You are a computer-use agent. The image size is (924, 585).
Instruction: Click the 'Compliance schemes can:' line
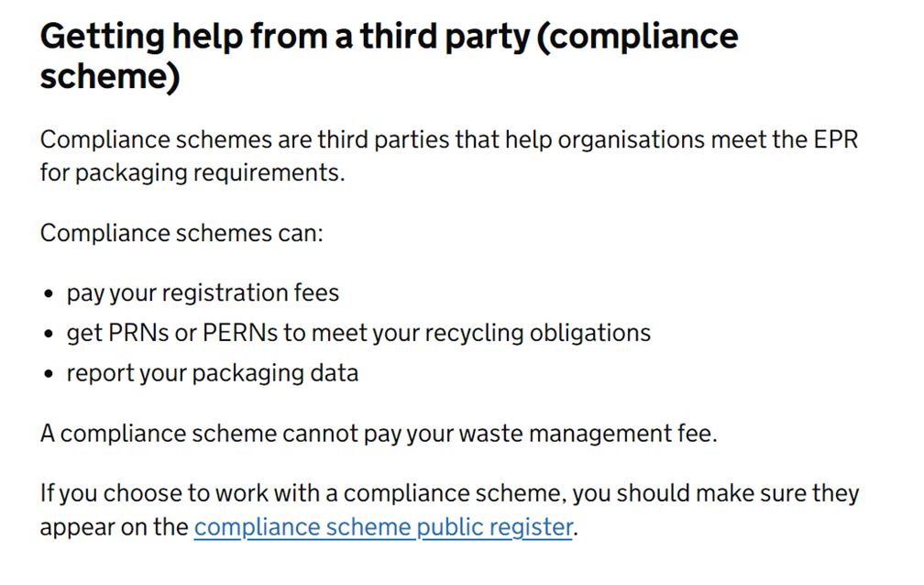(x=182, y=233)
